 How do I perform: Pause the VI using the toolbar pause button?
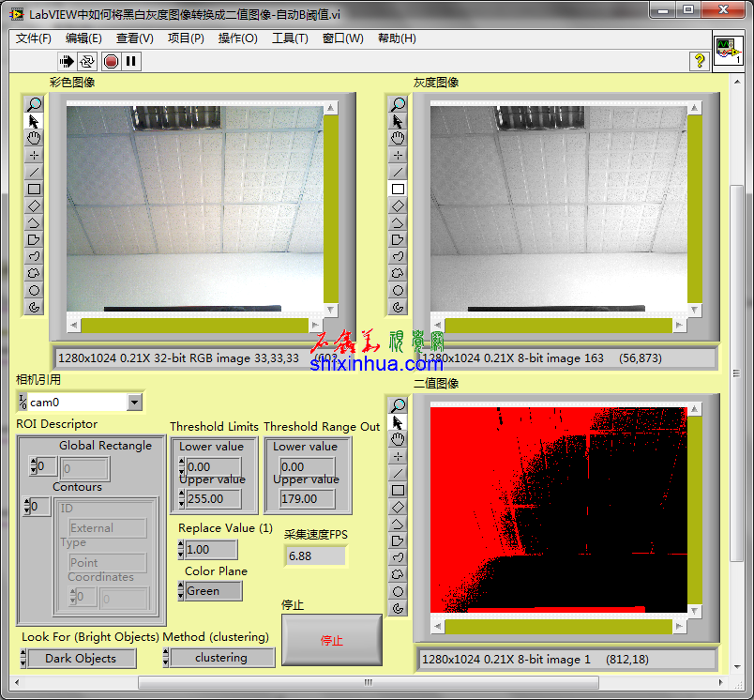click(x=130, y=61)
